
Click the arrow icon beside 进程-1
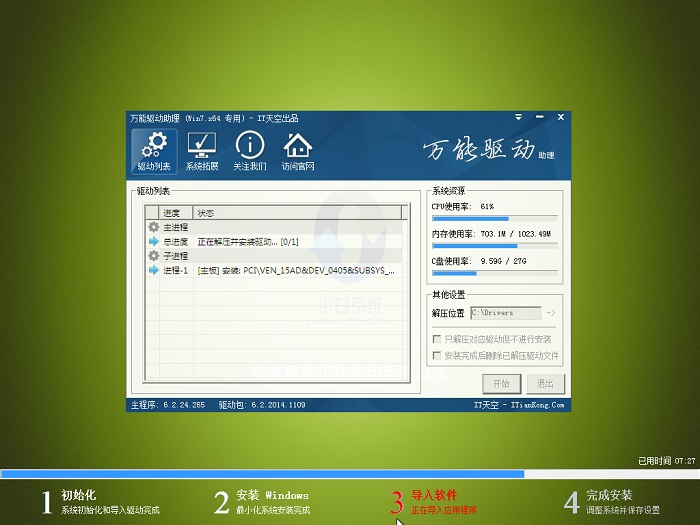tap(154, 270)
